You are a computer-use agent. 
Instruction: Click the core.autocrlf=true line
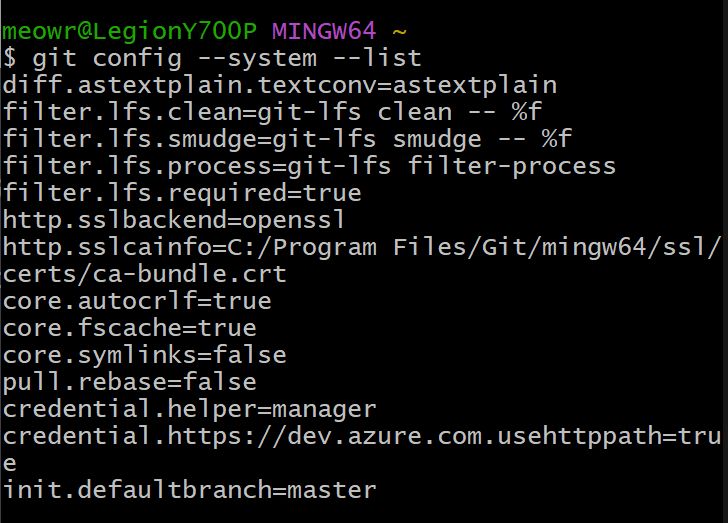pos(137,301)
